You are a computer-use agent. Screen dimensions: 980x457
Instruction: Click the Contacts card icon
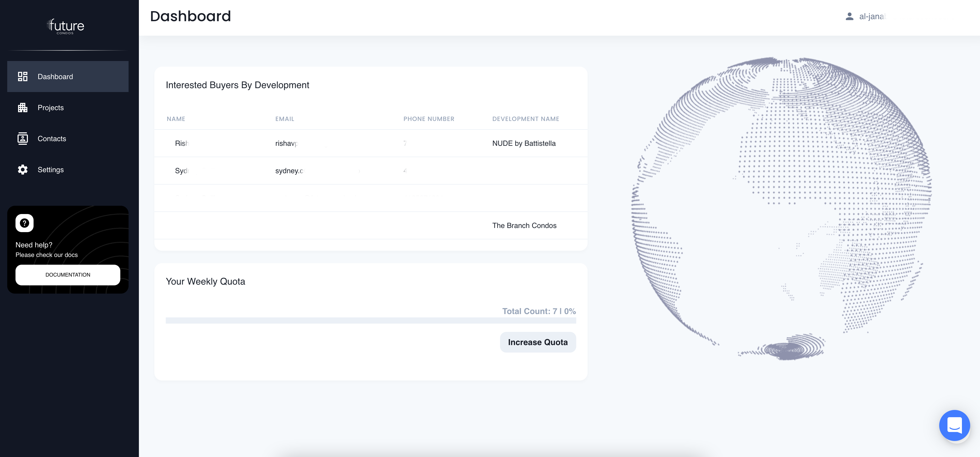pos(22,139)
